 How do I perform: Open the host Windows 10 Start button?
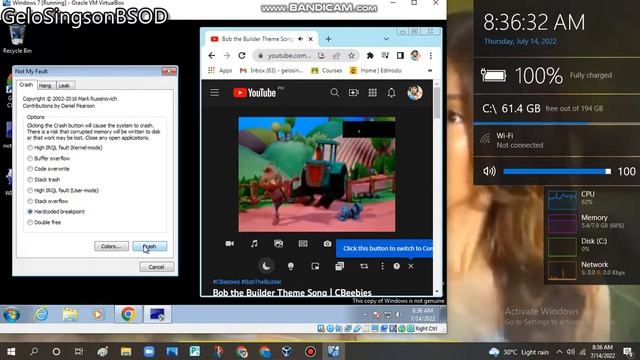click(11, 352)
